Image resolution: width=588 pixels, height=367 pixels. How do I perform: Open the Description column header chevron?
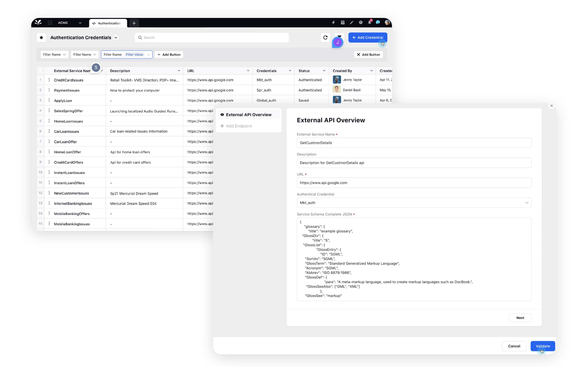179,71
